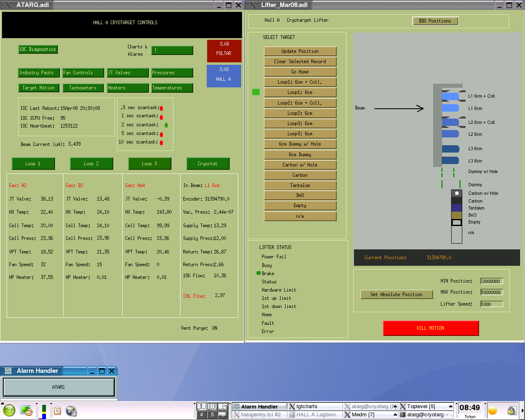Open HALL A Logbook taskbar entry
525x420 pixels.
point(315,415)
